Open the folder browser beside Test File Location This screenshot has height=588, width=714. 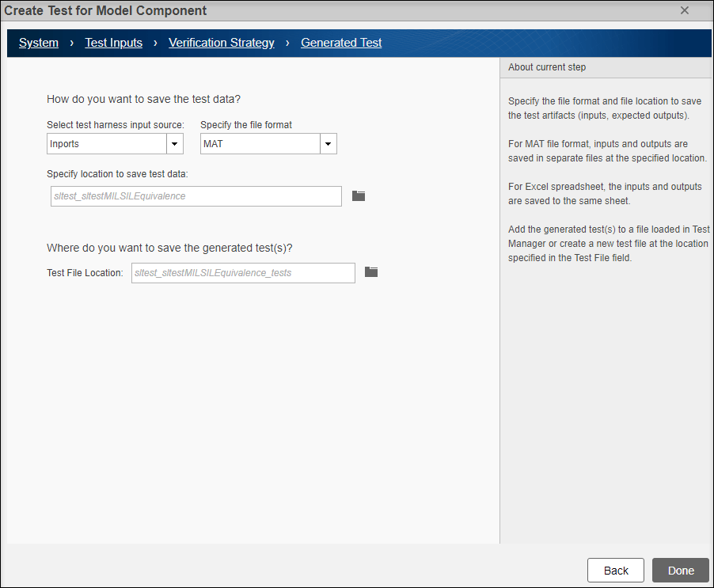click(x=370, y=272)
